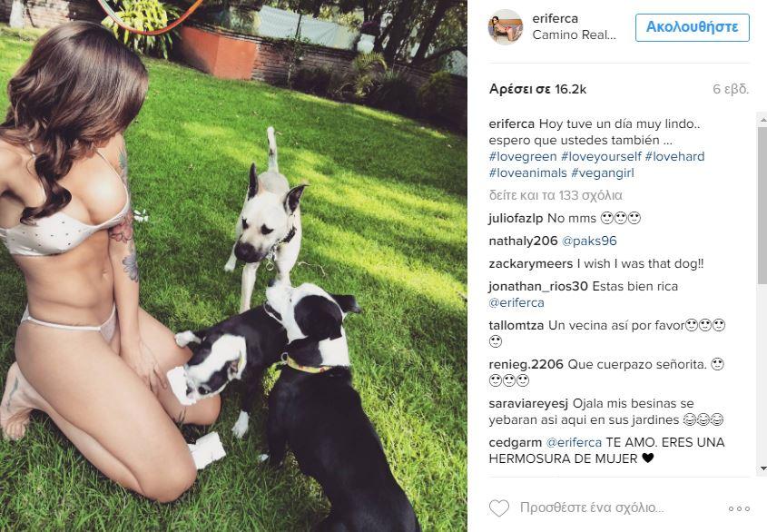This screenshot has width=767, height=532.
Task: Click the Αρέσει σε 16.2k likes count
Action: pos(537,89)
